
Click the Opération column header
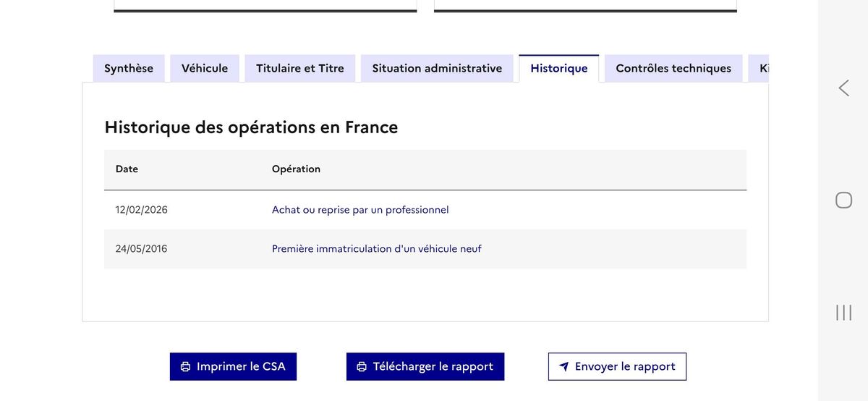coord(296,169)
